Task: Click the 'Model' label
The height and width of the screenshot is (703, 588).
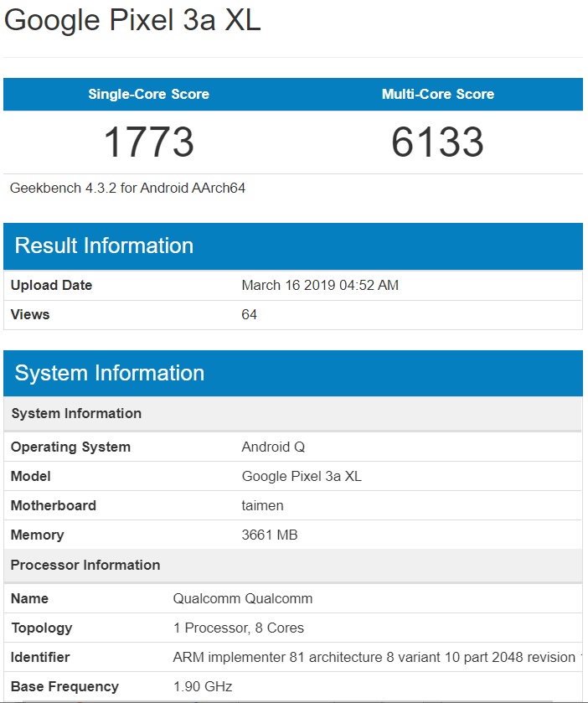Action: [30, 476]
